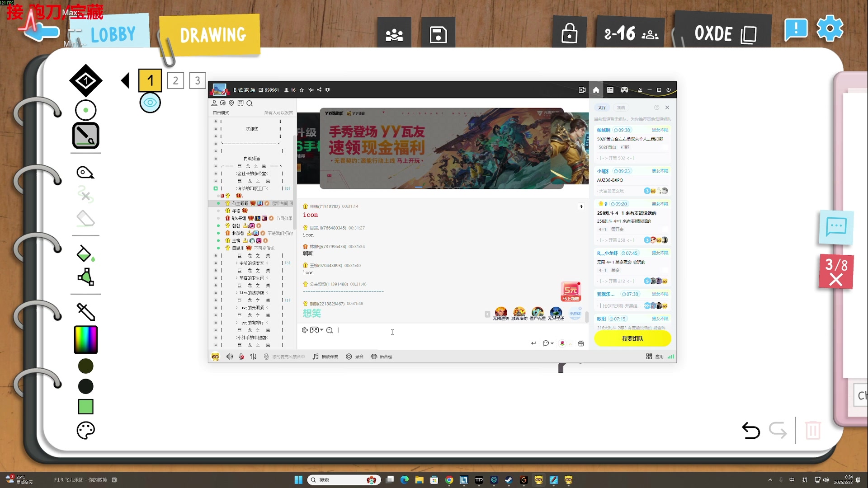Delete drawing with trash icon
Screen dimensions: 868x488
813,430
